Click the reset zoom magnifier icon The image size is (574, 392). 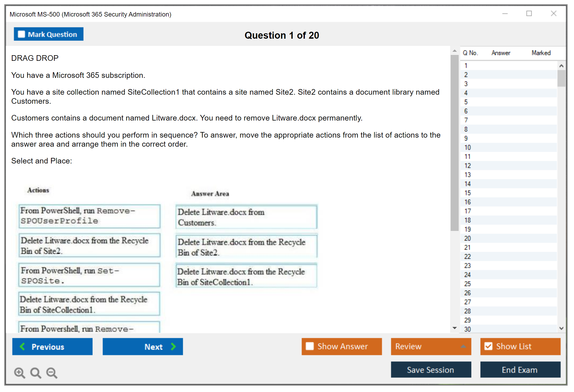coord(36,373)
